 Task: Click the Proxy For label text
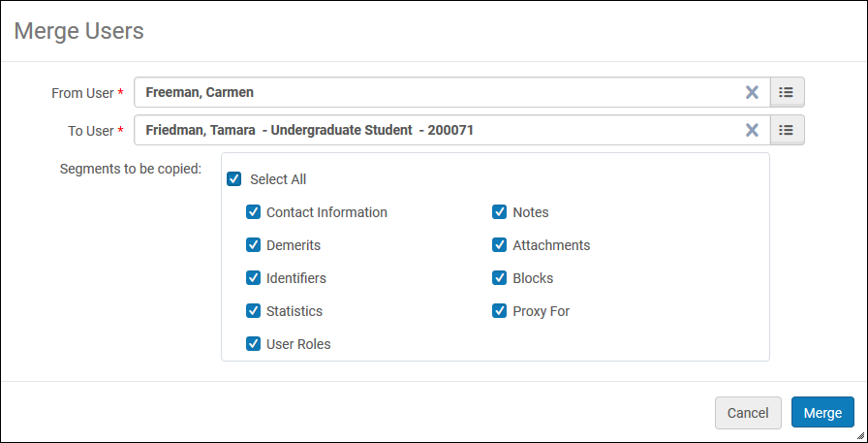coord(541,311)
